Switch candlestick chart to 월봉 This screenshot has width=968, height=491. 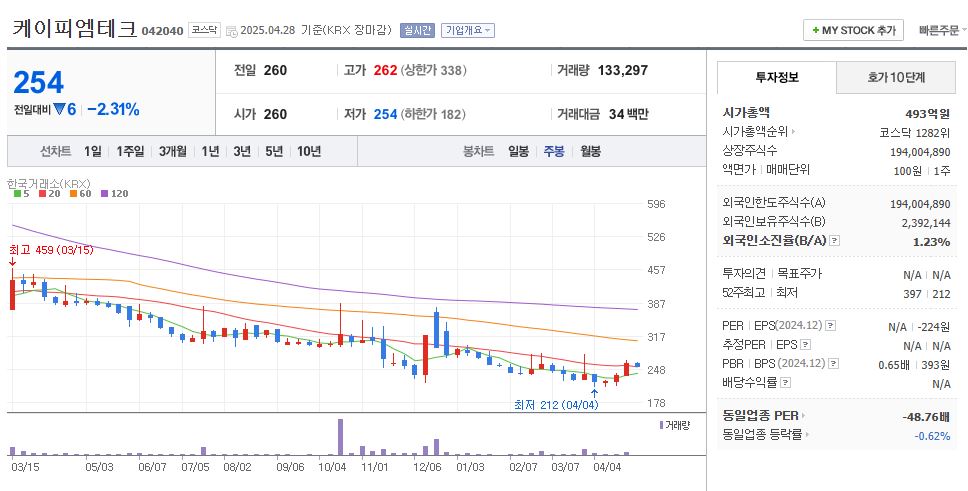pyautogui.click(x=590, y=151)
